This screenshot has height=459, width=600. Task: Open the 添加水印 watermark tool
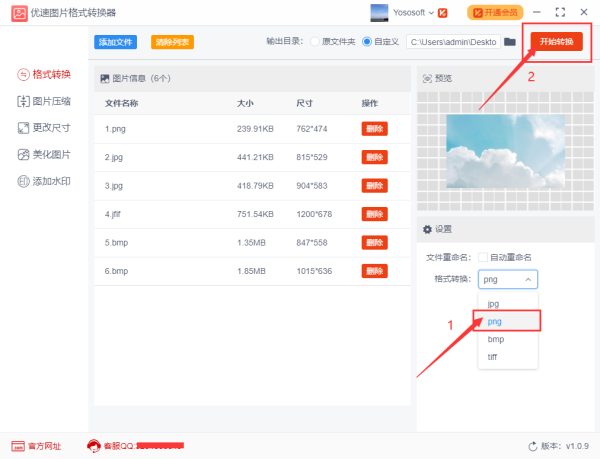coord(44,181)
